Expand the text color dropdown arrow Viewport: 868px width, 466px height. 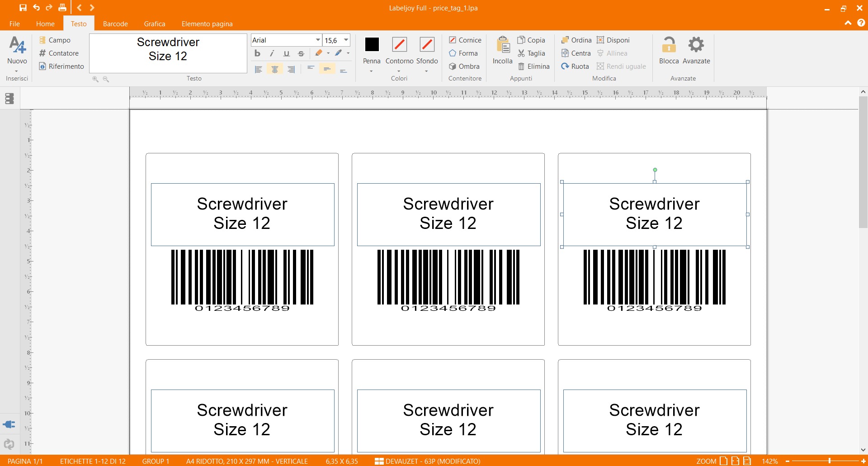pyautogui.click(x=348, y=53)
